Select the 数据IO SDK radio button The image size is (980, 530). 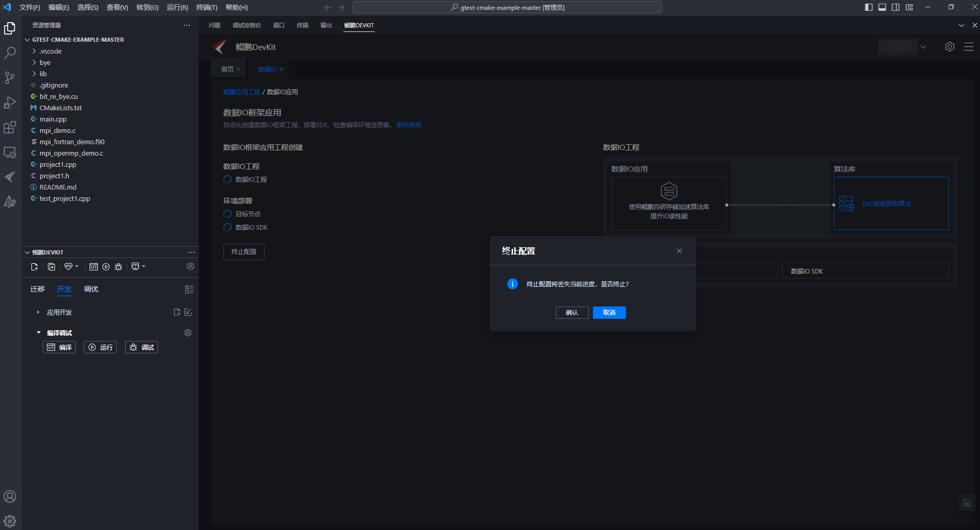click(x=227, y=227)
